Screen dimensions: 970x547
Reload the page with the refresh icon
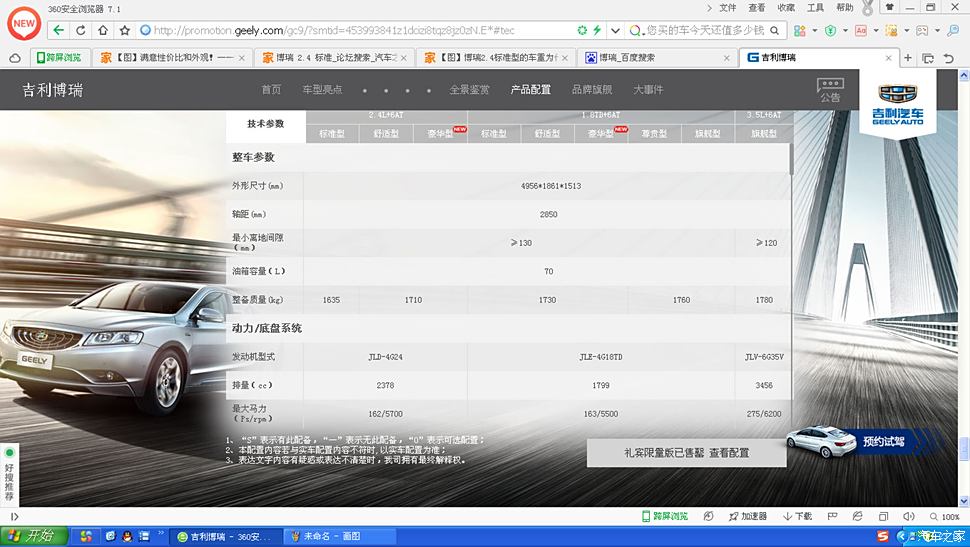[x=80, y=30]
